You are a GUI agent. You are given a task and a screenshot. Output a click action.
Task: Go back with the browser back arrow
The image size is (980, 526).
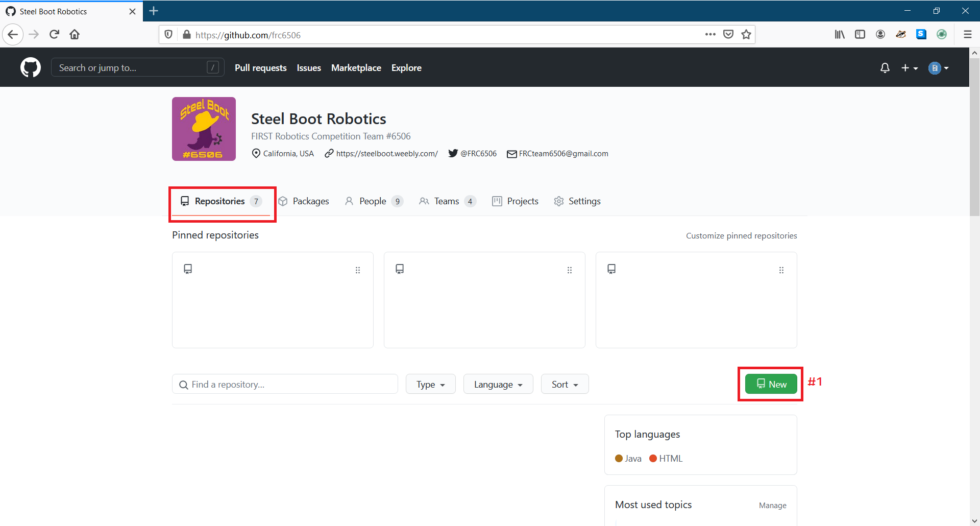pos(13,35)
